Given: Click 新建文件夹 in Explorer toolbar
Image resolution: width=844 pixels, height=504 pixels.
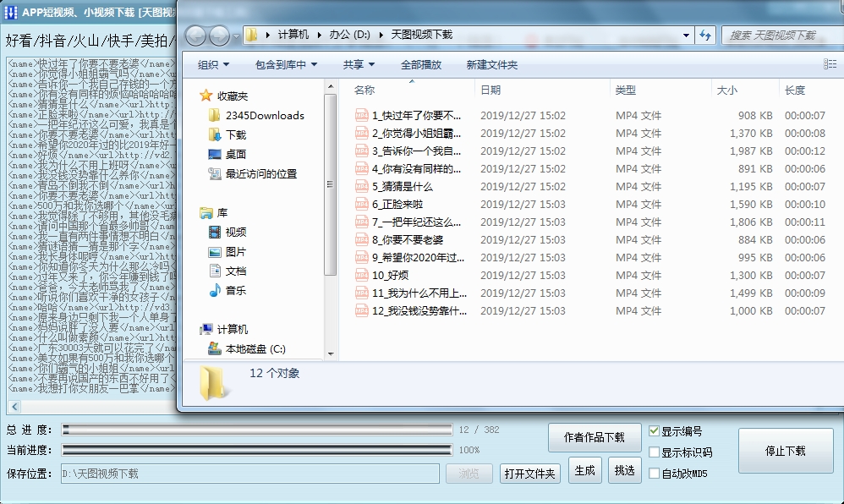Looking at the screenshot, I should pos(491,64).
